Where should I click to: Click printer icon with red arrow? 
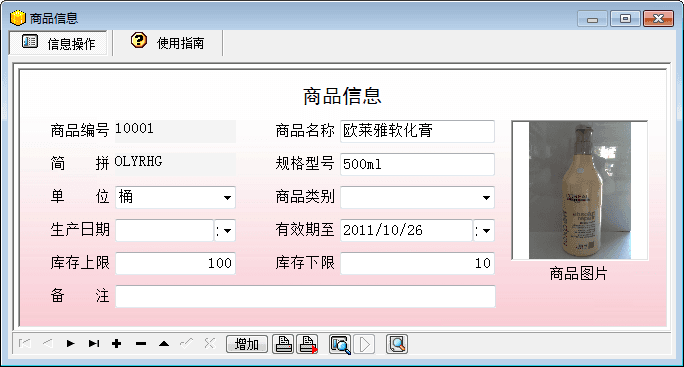pyautogui.click(x=308, y=344)
